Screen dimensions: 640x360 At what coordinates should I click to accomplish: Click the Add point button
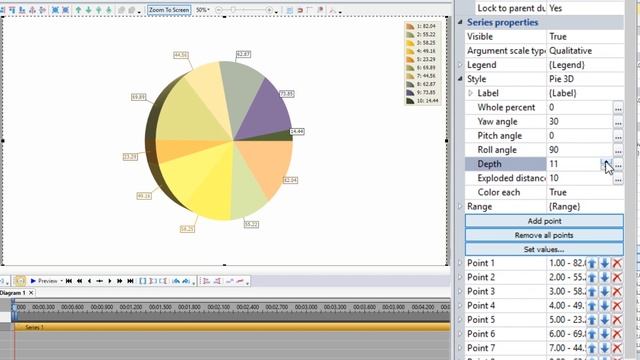[x=544, y=221]
